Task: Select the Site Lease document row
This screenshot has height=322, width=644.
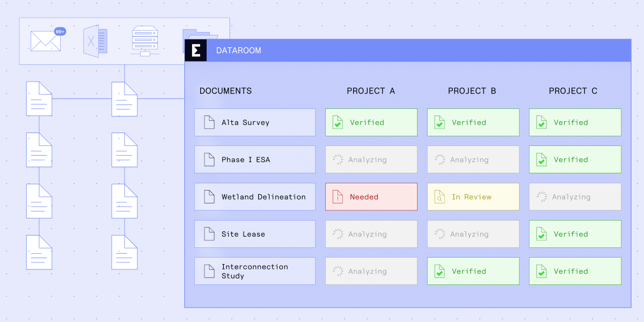Action: (255, 234)
